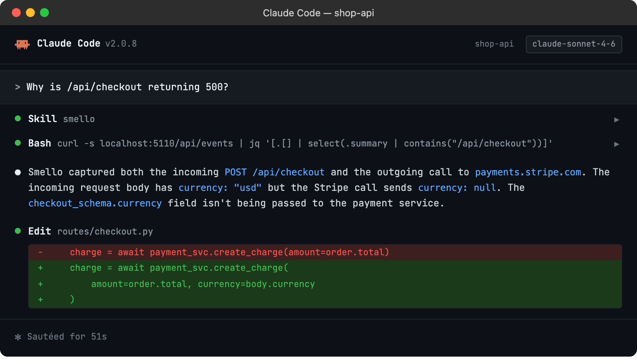Click the Bash tool label
This screenshot has height=364, width=637.
40,143
